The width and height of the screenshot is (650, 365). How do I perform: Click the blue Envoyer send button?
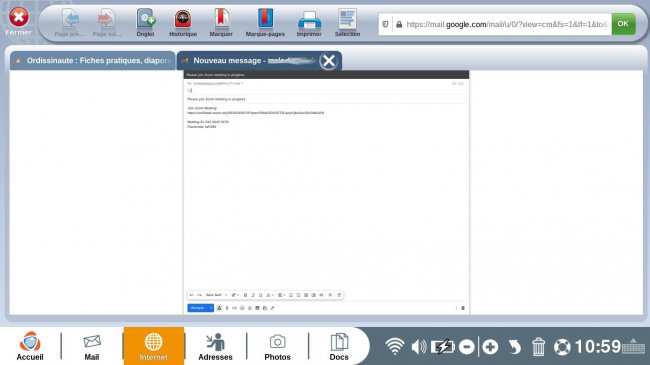(x=197, y=308)
